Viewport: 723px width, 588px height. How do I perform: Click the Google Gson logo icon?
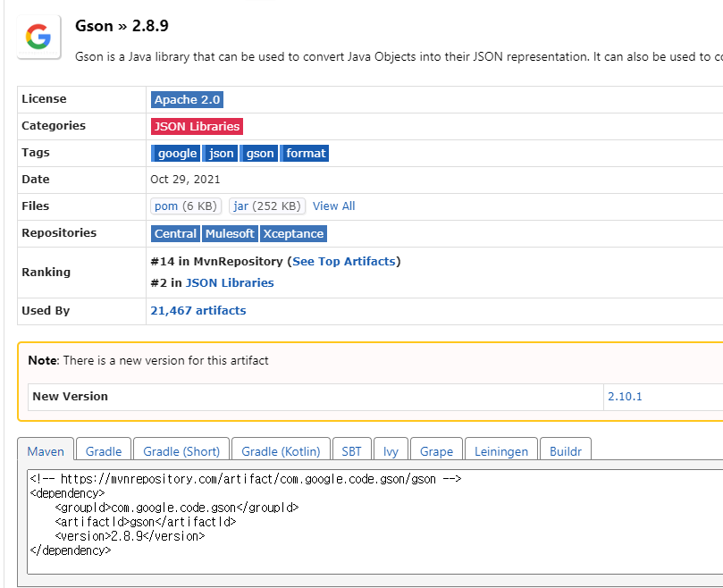point(38,37)
